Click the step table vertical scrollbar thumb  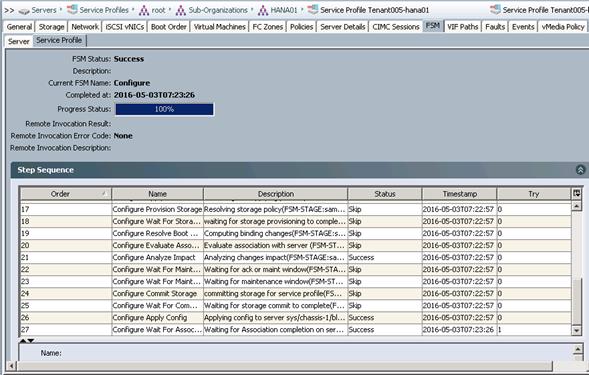(x=577, y=301)
